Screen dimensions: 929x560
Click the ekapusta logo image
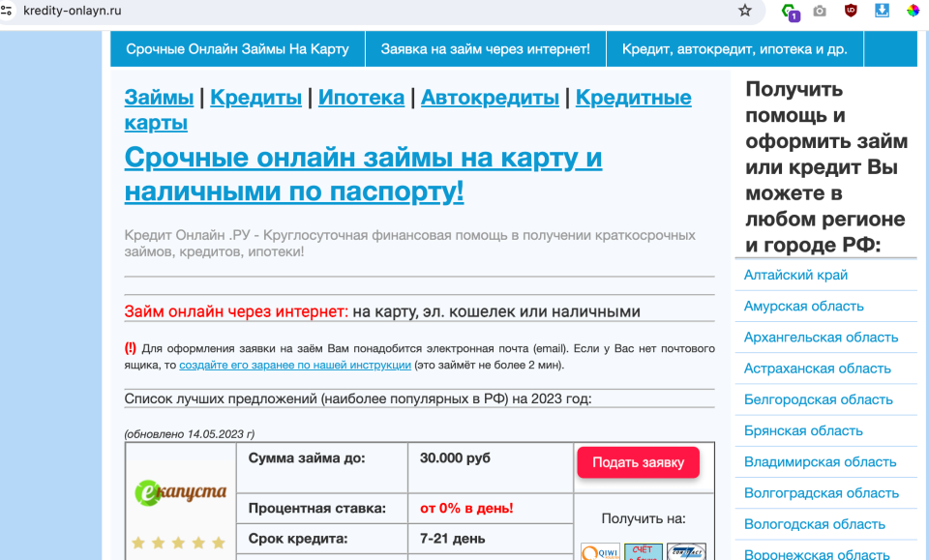point(181,492)
